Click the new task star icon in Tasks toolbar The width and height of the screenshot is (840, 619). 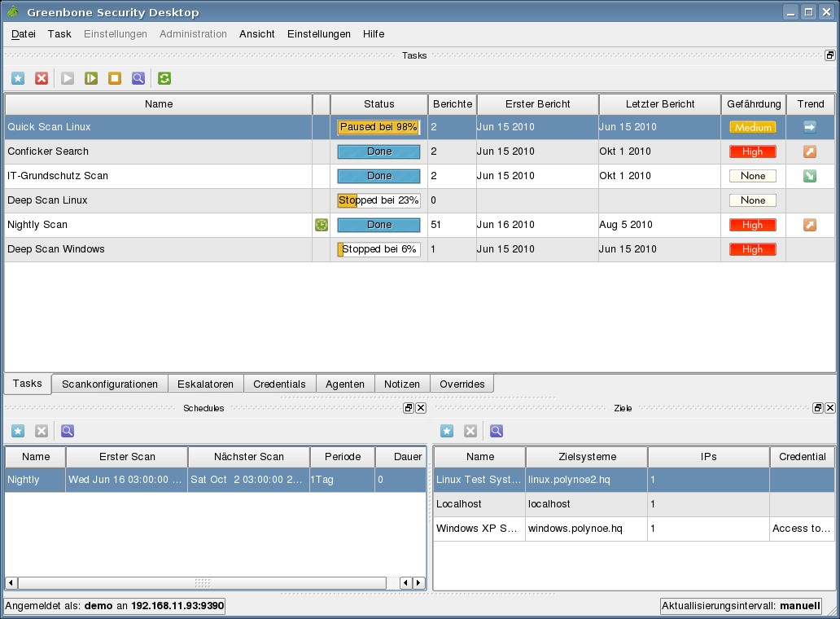point(18,78)
